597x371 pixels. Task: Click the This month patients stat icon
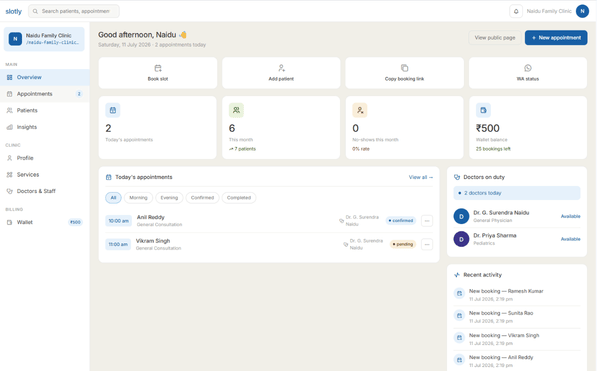(236, 110)
